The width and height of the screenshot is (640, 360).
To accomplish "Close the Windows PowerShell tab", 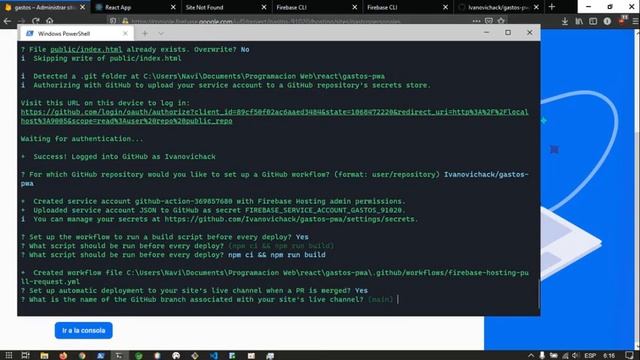I will coord(125,33).
